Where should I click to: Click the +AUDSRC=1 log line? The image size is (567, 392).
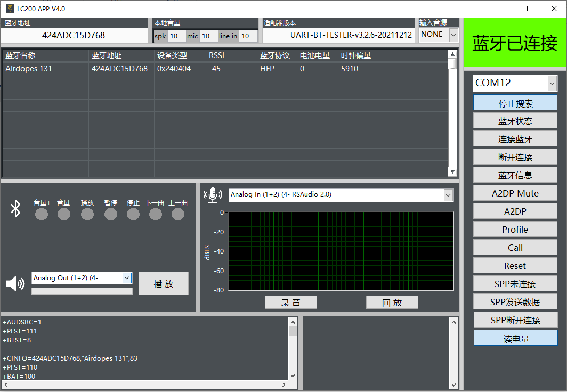coord(22,322)
